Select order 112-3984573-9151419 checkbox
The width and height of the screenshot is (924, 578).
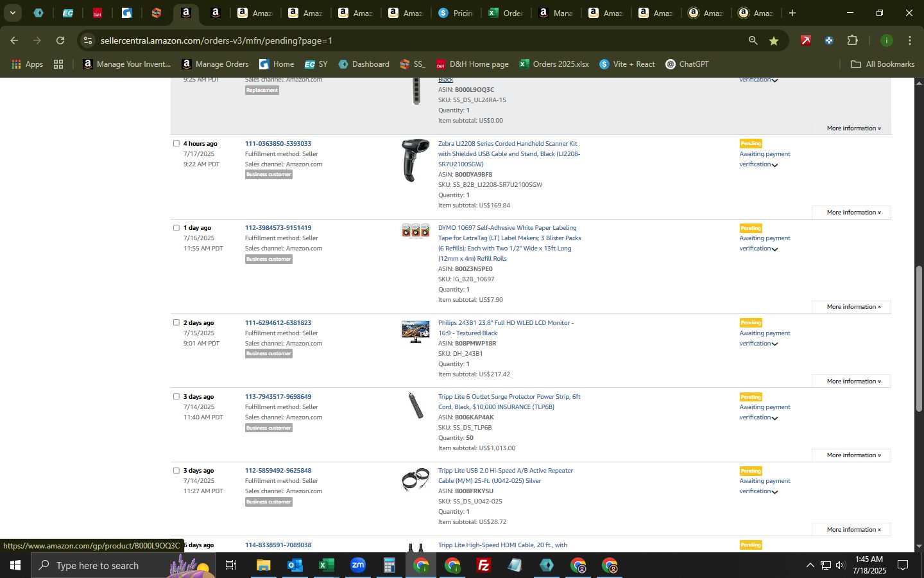(x=176, y=227)
